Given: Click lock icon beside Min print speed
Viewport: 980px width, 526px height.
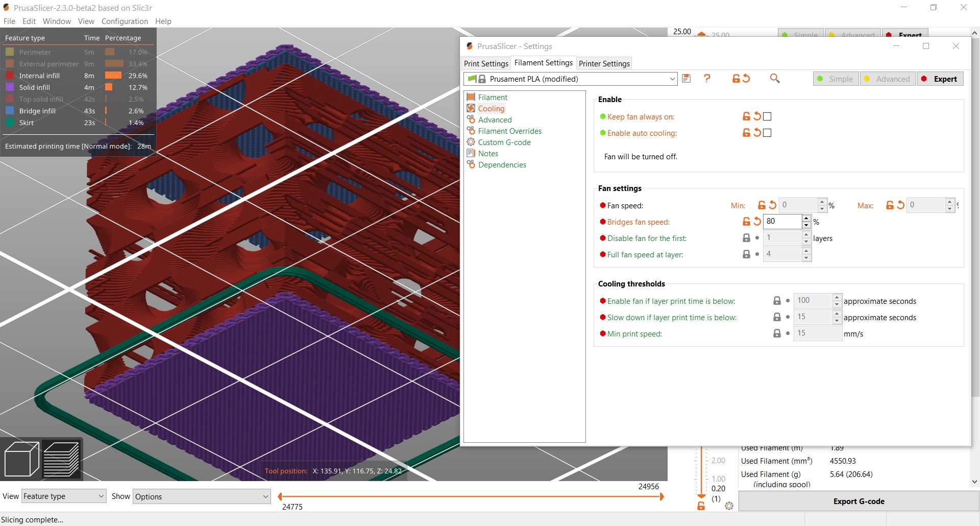Looking at the screenshot, I should point(777,333).
